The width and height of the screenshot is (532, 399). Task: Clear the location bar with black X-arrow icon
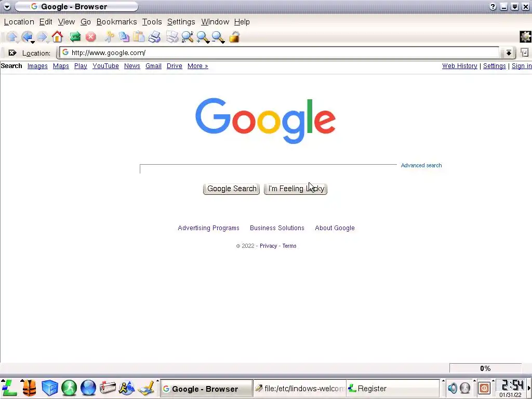pyautogui.click(x=12, y=52)
